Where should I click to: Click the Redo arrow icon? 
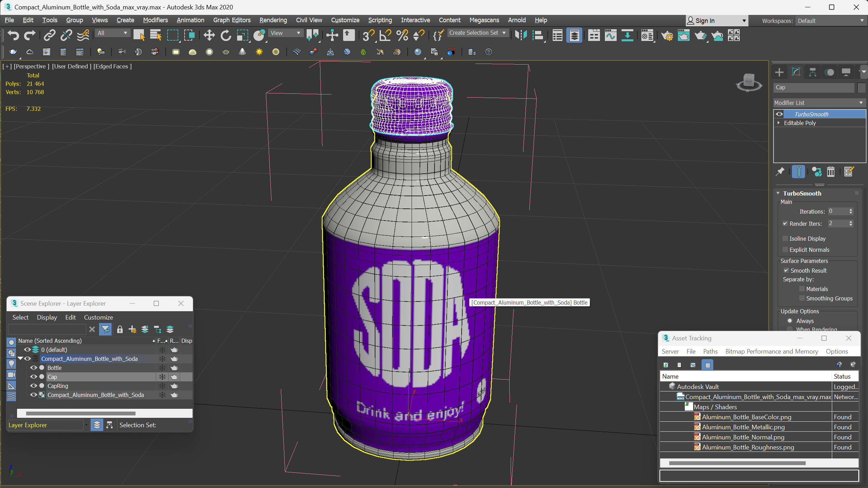point(30,35)
